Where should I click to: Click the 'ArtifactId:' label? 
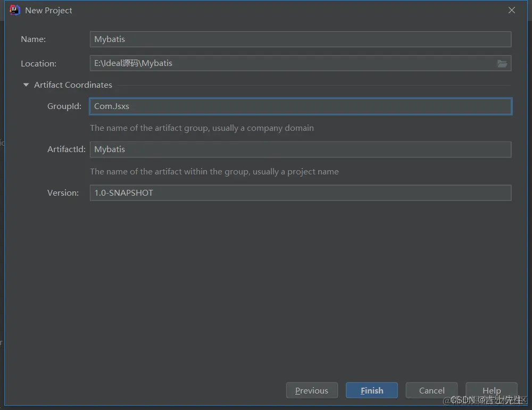click(66, 149)
